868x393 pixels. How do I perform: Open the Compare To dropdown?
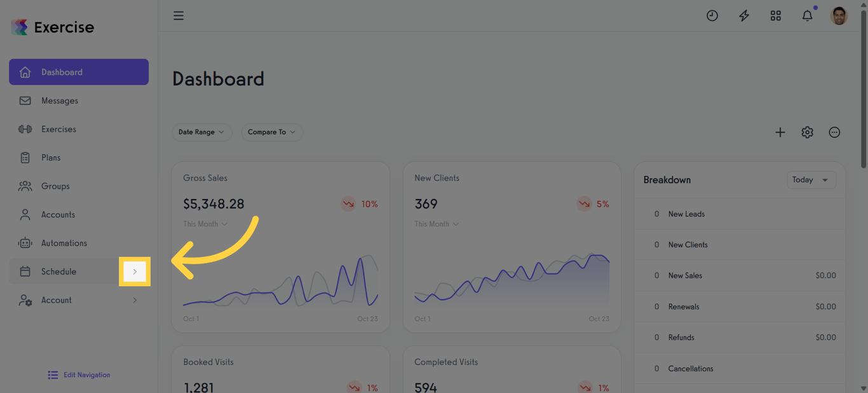[271, 132]
